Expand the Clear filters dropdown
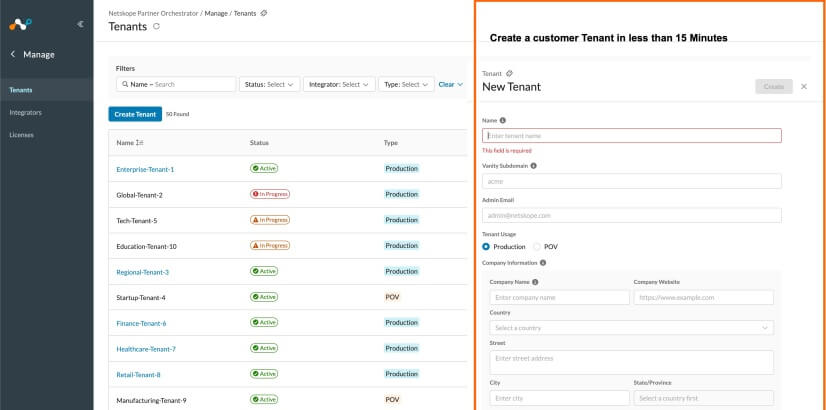Viewport: 826px width, 410px height. click(x=451, y=84)
